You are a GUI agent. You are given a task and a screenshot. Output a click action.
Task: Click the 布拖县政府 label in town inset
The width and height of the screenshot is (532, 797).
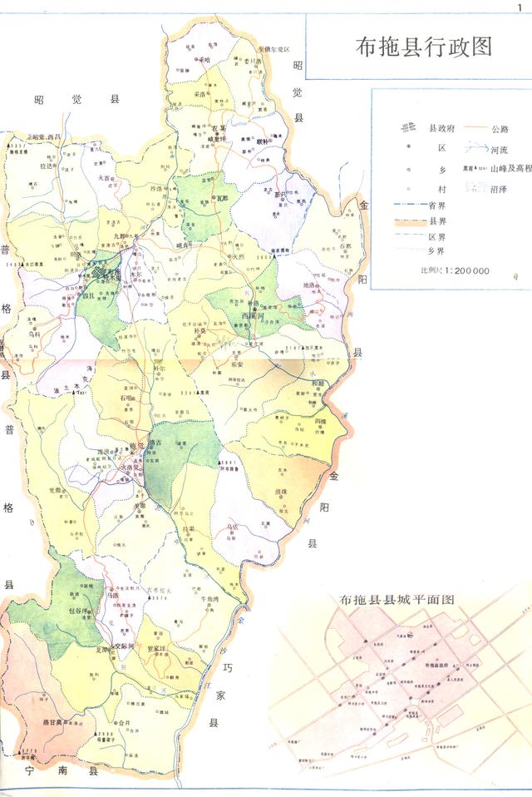[437, 665]
